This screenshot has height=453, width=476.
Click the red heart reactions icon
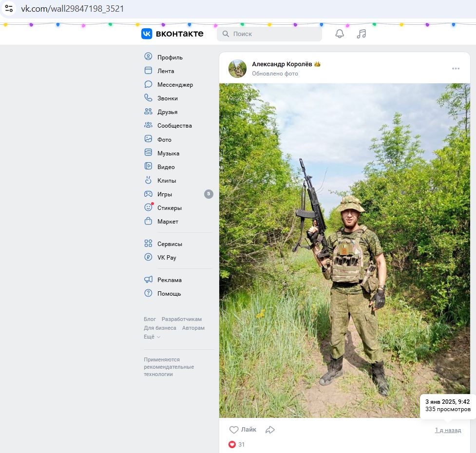click(x=232, y=445)
